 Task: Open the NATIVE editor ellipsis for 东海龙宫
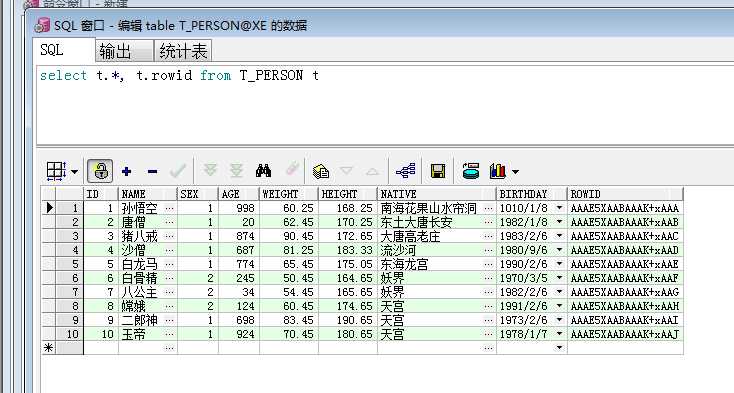488,264
